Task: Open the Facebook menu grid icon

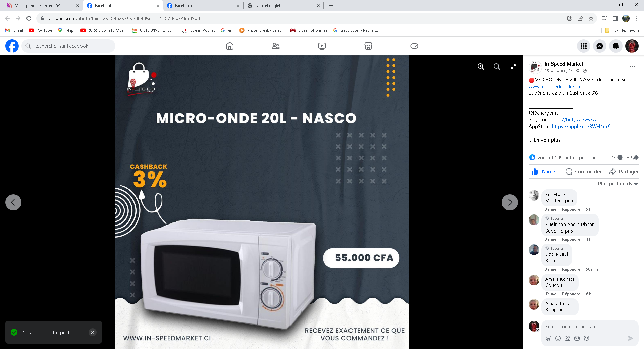Action: [x=584, y=46]
